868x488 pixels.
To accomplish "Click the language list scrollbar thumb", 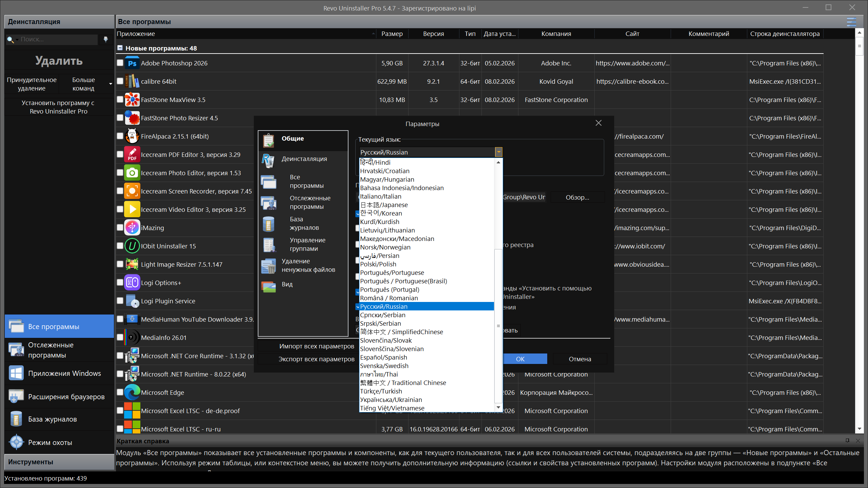I will pos(498,325).
